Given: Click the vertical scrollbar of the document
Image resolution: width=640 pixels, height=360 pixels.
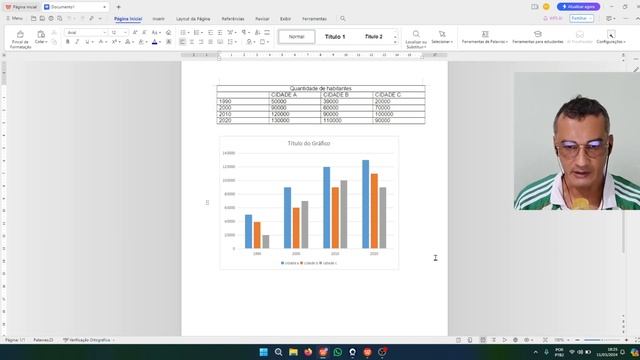Looking at the screenshot, I should pyautogui.click(x=623, y=231).
